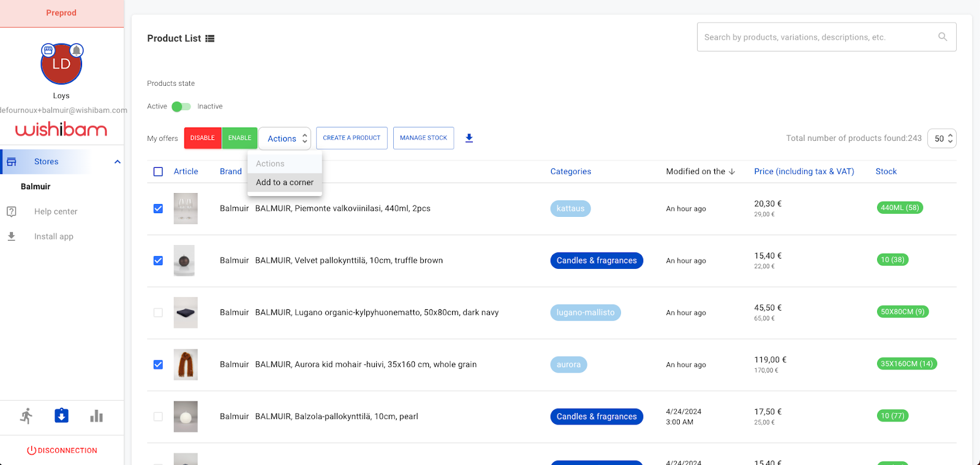Screen dimensions: 980x465
Task: Click the Install app download icon
Action: (12, 236)
